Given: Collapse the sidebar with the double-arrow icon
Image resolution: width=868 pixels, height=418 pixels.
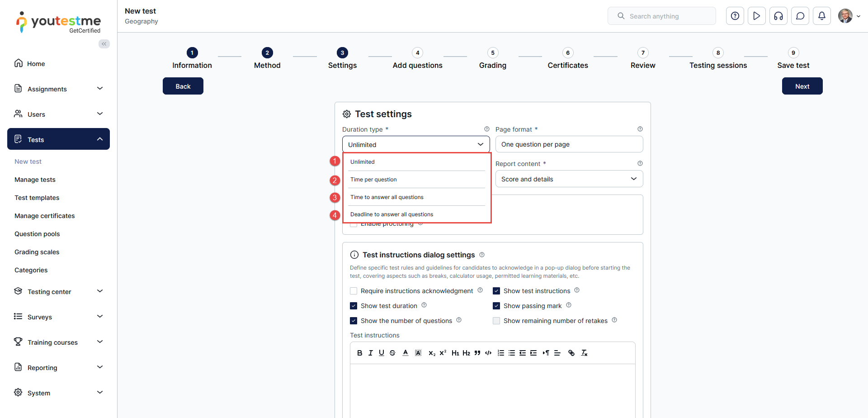Looking at the screenshot, I should 104,44.
